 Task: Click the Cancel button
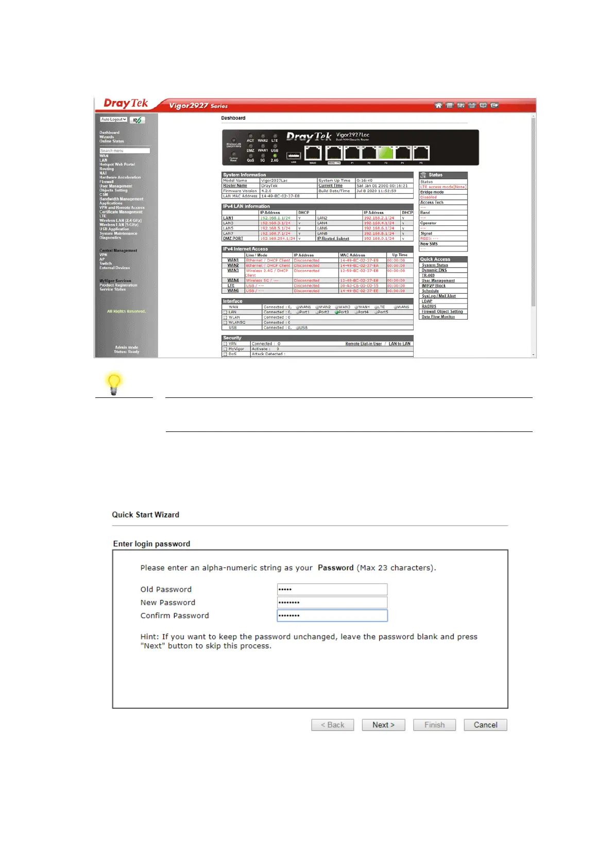click(x=486, y=725)
